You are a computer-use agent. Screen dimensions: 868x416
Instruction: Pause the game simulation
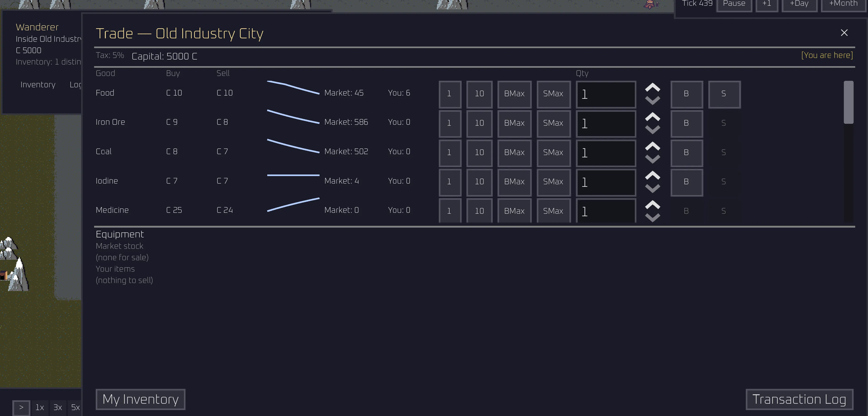pyautogui.click(x=734, y=4)
